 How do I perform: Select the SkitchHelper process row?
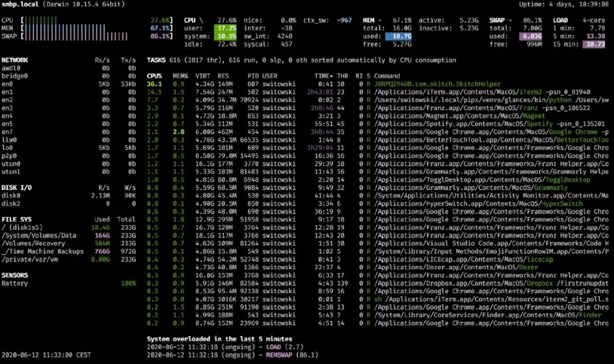coord(378,84)
